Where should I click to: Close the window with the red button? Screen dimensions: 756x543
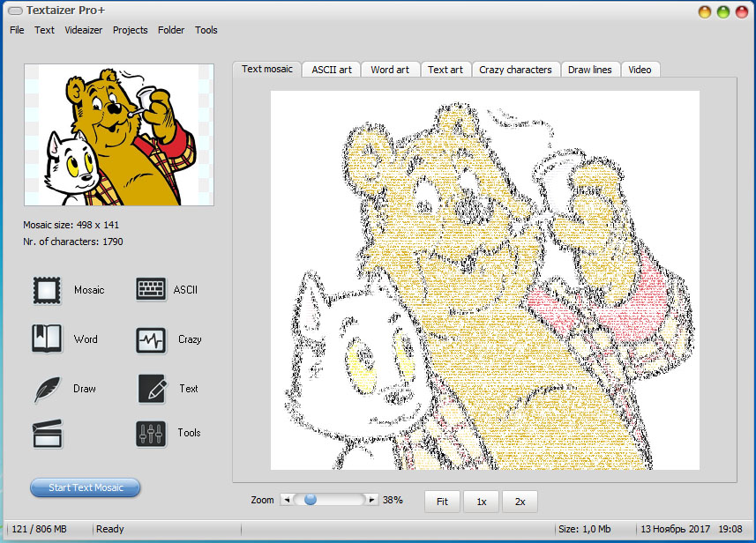(742, 12)
